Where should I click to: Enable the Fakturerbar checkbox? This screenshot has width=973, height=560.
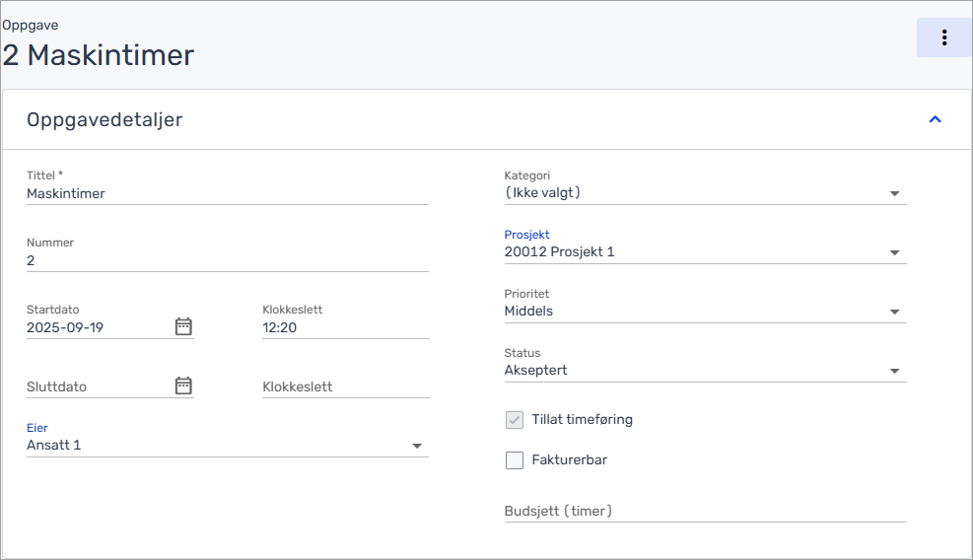(515, 460)
